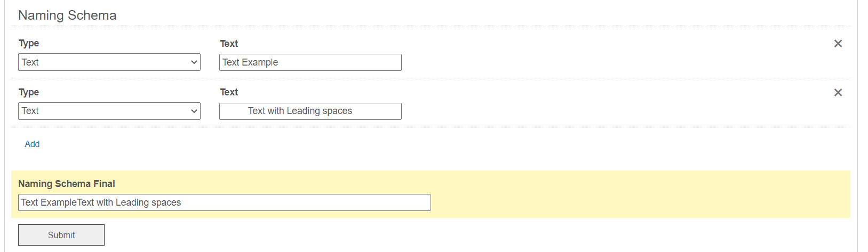868x252 pixels.
Task: Click empty space at end of Naming Schema Final field
Action: pyautogui.click(x=320, y=202)
